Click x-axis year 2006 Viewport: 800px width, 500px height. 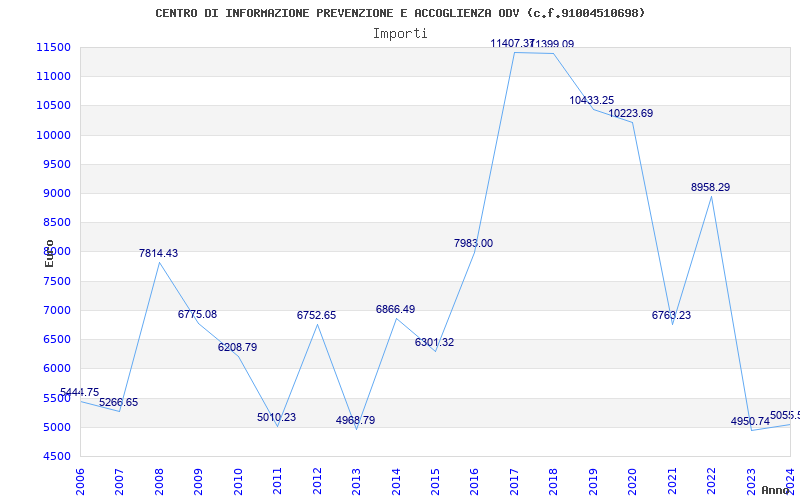point(80,482)
